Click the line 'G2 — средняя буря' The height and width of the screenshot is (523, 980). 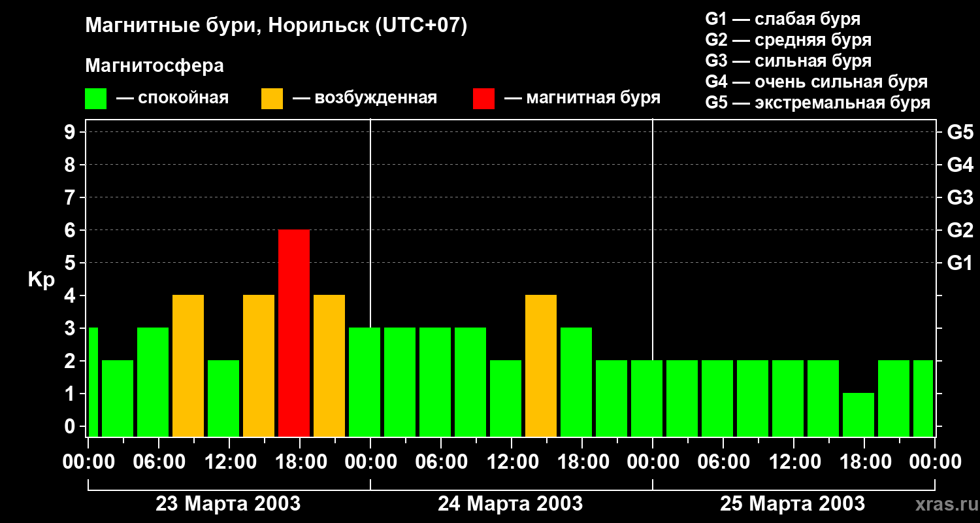pyautogui.click(x=788, y=40)
